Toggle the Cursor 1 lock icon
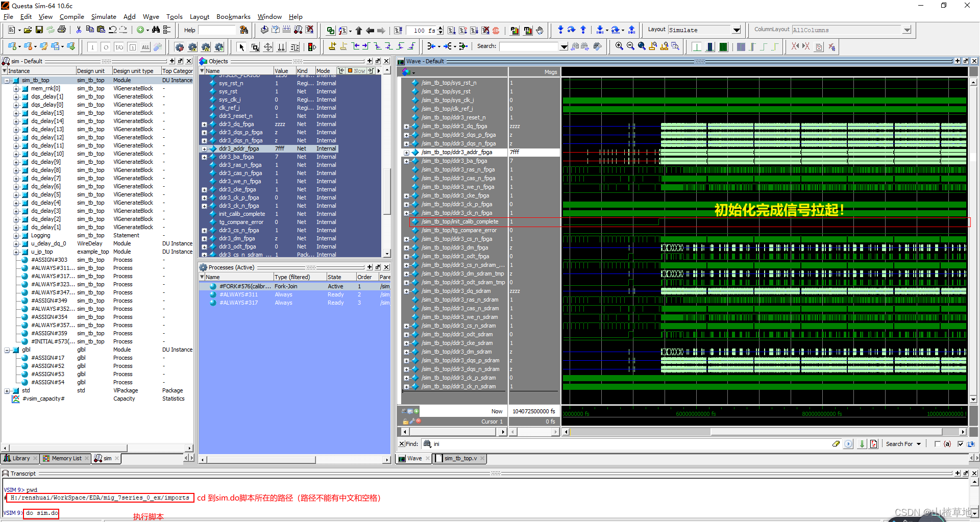The height and width of the screenshot is (522, 980). (x=405, y=421)
